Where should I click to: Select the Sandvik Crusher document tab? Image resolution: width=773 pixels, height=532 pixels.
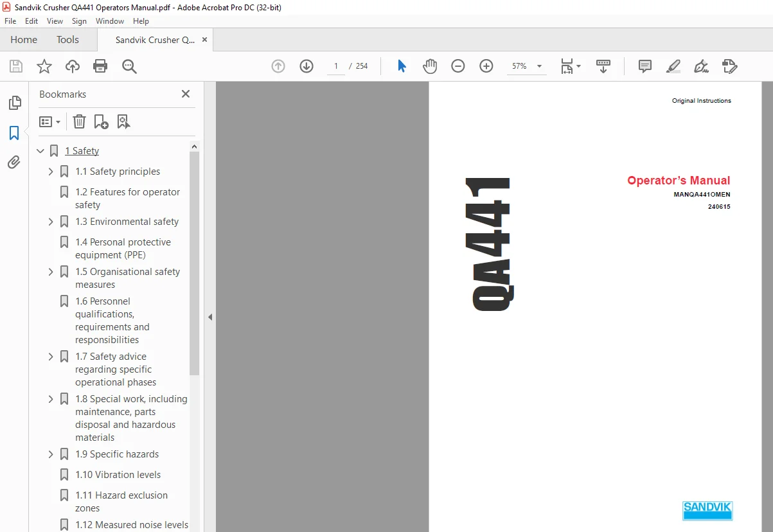(155, 40)
